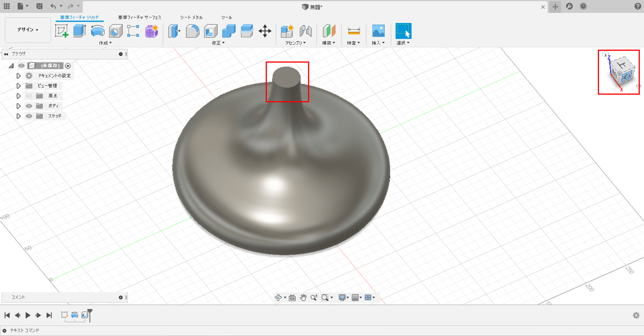Show the hidden 原点 folder
The image size is (644, 336).
(29, 96)
